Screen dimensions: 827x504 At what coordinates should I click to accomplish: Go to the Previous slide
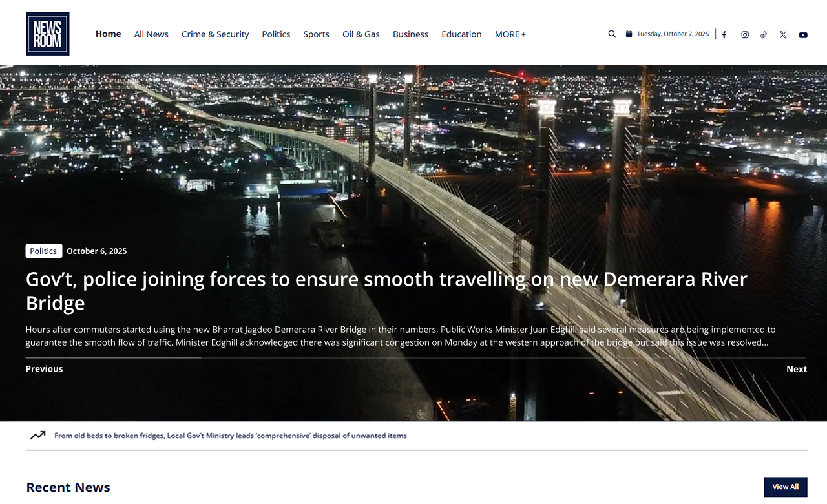[44, 369]
